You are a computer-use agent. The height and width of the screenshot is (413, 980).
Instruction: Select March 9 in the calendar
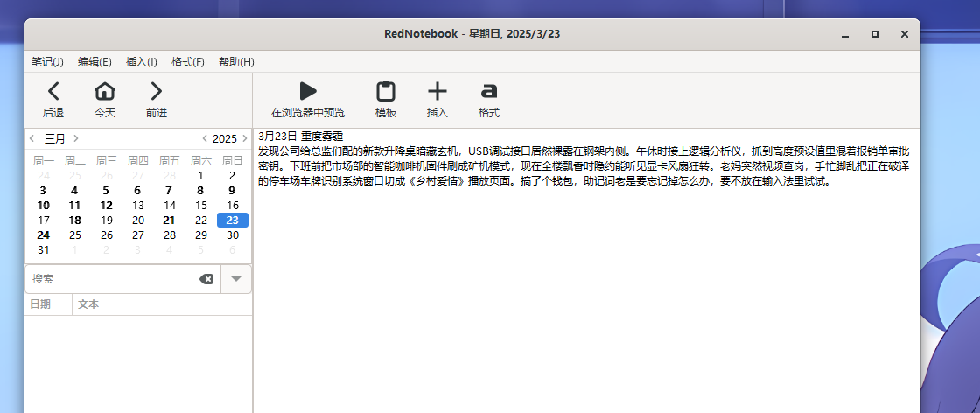tap(233, 191)
